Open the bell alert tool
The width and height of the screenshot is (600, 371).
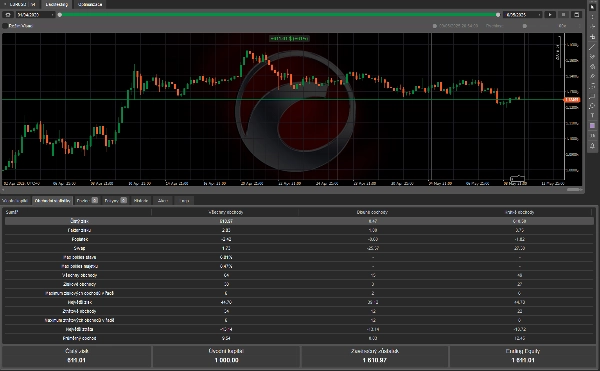[592, 146]
